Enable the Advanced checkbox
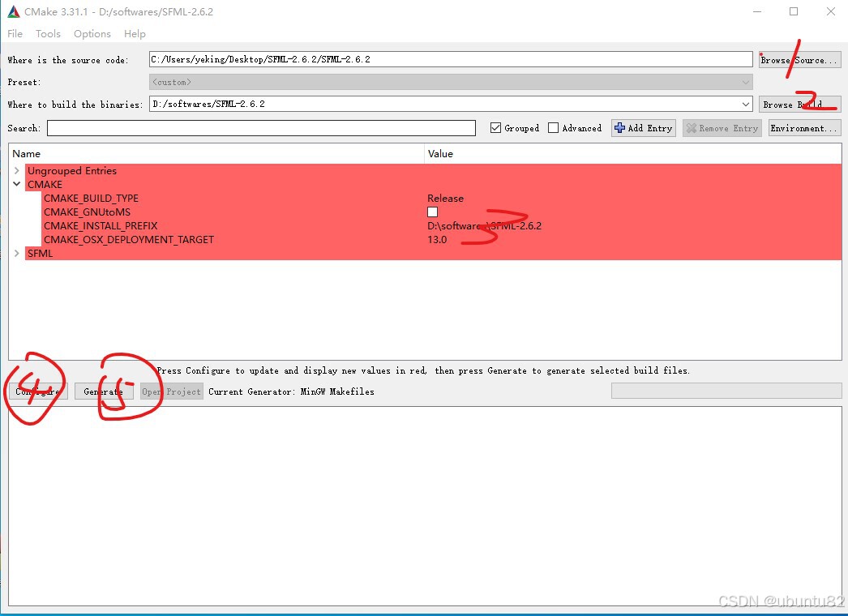Screen dimensions: 848x616 point(553,128)
